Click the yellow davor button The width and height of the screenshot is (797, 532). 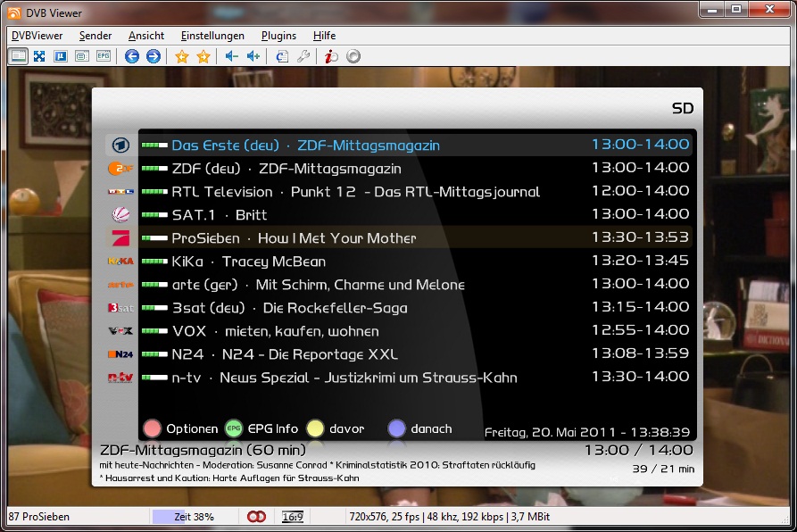[315, 428]
